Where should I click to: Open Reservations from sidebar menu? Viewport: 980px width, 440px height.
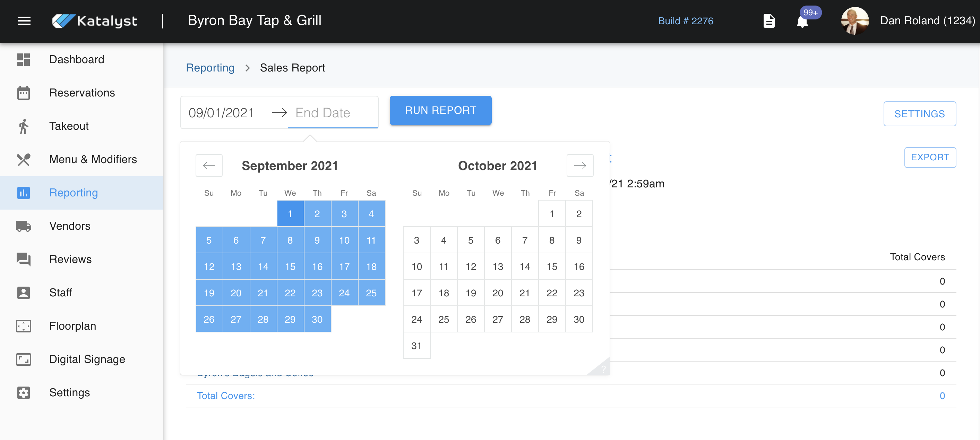[82, 93]
